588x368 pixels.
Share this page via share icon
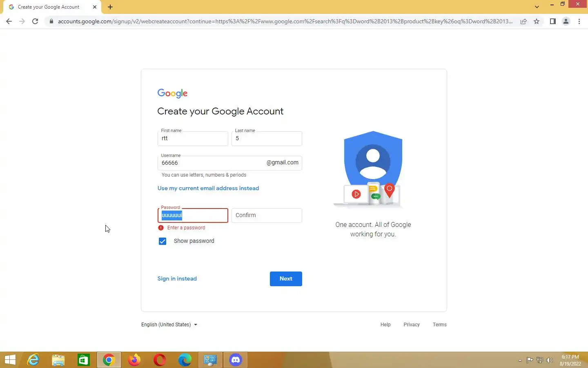click(x=523, y=21)
